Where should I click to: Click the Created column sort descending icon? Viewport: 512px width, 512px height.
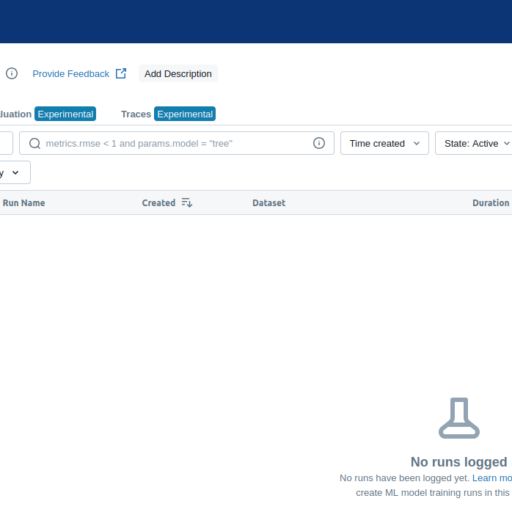pos(187,202)
